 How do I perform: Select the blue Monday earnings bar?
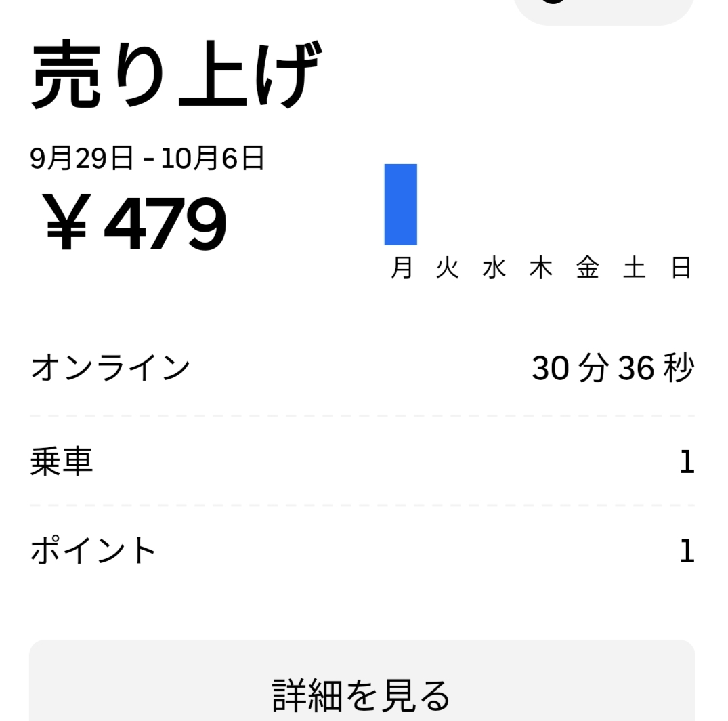[400, 204]
